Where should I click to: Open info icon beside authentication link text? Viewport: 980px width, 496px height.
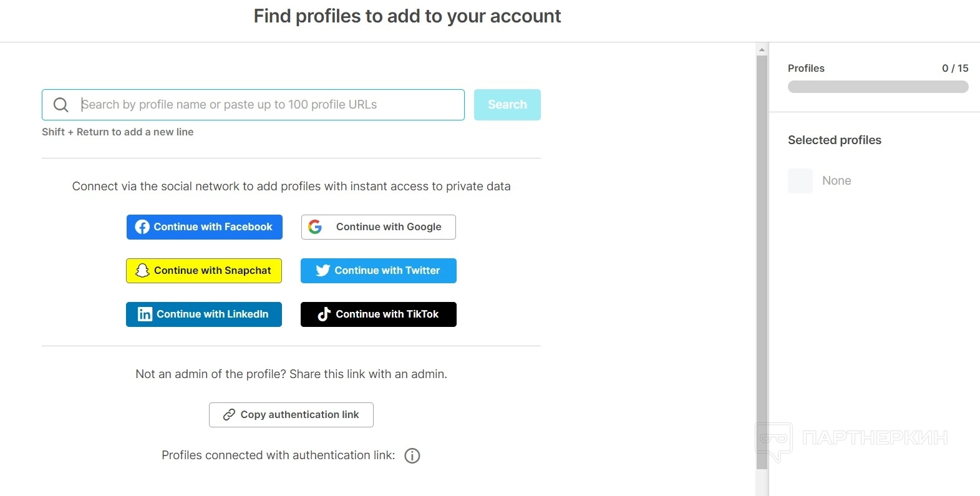(412, 456)
